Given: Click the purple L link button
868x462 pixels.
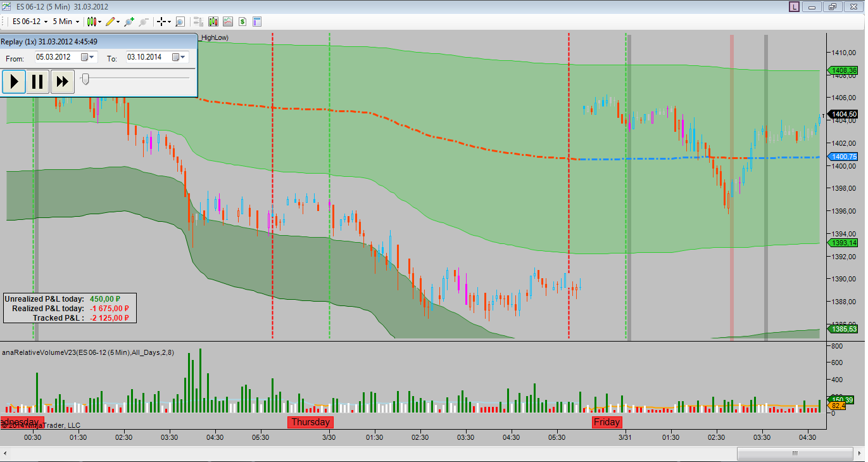Looking at the screenshot, I should click(794, 6).
